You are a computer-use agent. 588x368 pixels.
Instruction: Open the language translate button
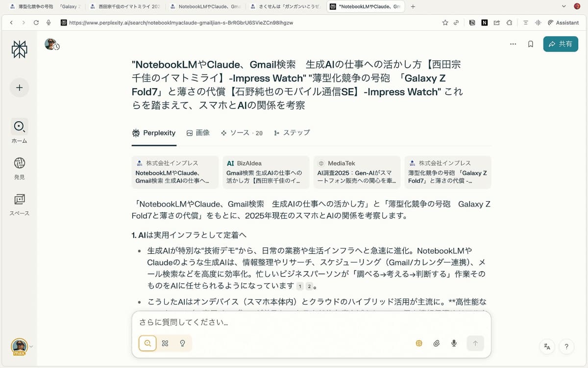[547, 346]
